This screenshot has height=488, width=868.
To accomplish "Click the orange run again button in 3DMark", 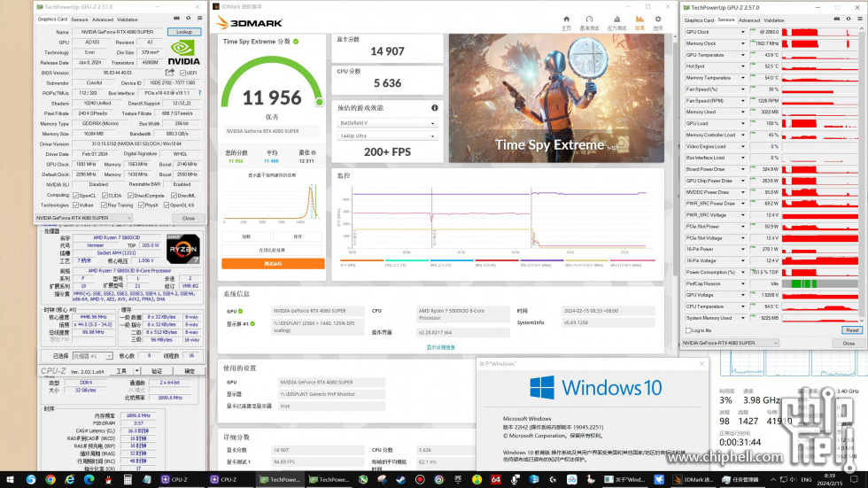I will tap(273, 263).
